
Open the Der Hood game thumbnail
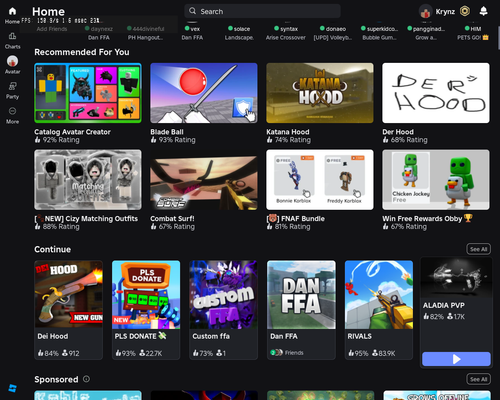coord(436,93)
